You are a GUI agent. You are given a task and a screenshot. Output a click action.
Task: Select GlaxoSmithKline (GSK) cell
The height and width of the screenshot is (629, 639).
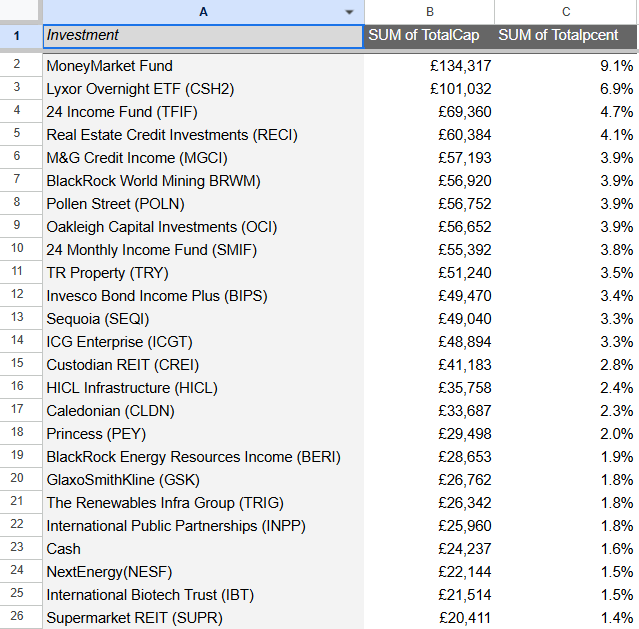(x=203, y=479)
